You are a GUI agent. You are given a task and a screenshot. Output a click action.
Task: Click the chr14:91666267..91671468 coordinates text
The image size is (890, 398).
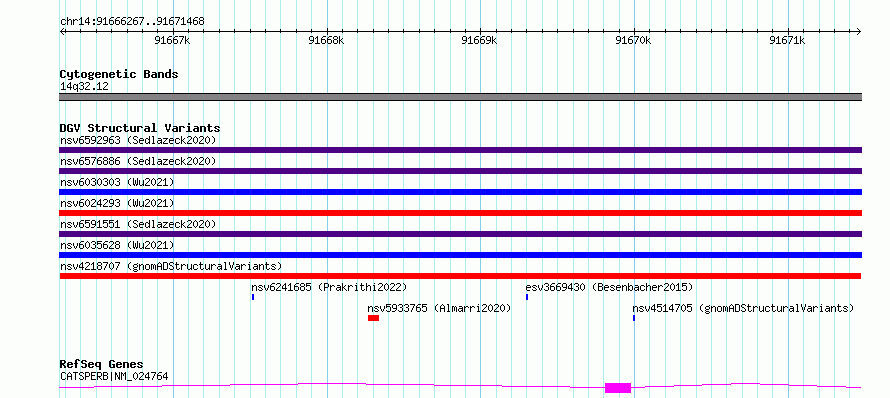132,22
